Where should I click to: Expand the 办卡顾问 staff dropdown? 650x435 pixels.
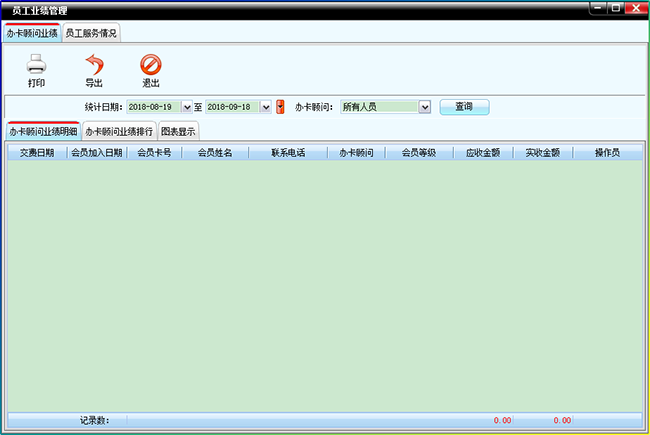pyautogui.click(x=424, y=106)
